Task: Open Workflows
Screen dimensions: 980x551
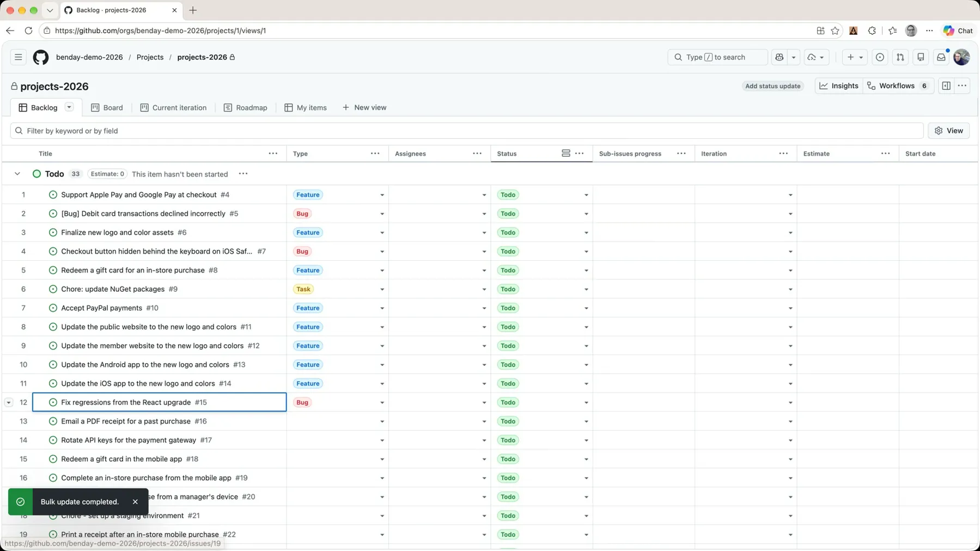Action: [x=899, y=85]
